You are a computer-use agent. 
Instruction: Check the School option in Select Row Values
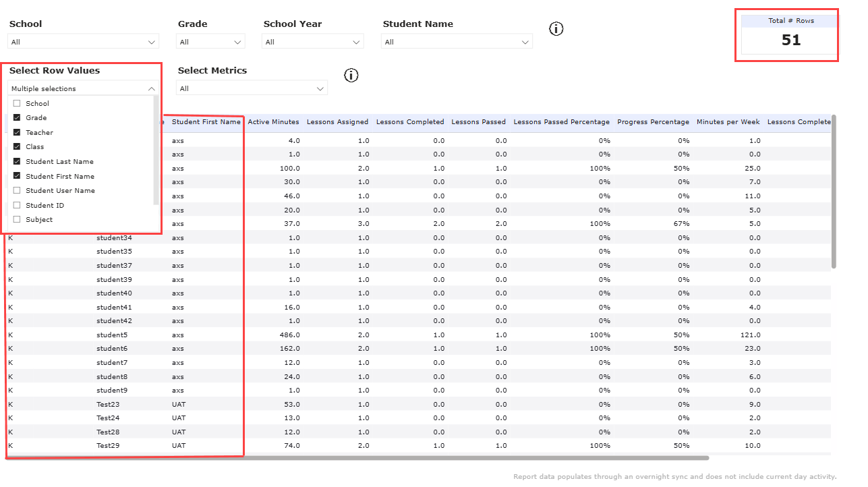[16, 103]
